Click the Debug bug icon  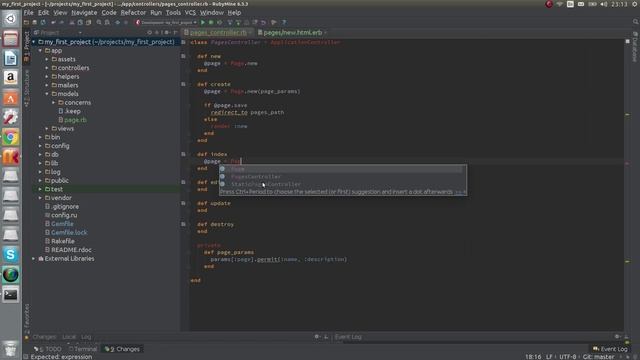pyautogui.click(x=211, y=22)
